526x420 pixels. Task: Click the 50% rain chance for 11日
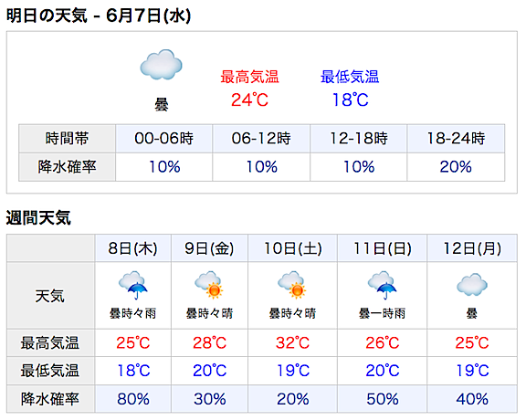[382, 399]
